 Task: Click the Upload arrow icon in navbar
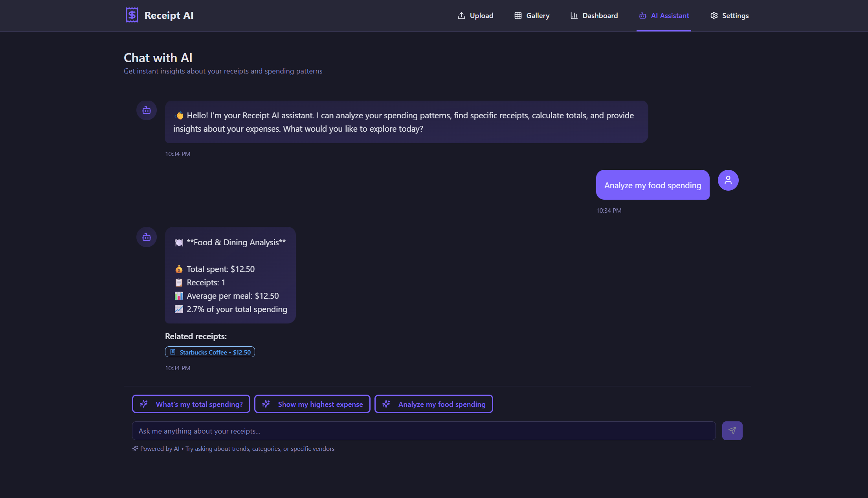[461, 16]
